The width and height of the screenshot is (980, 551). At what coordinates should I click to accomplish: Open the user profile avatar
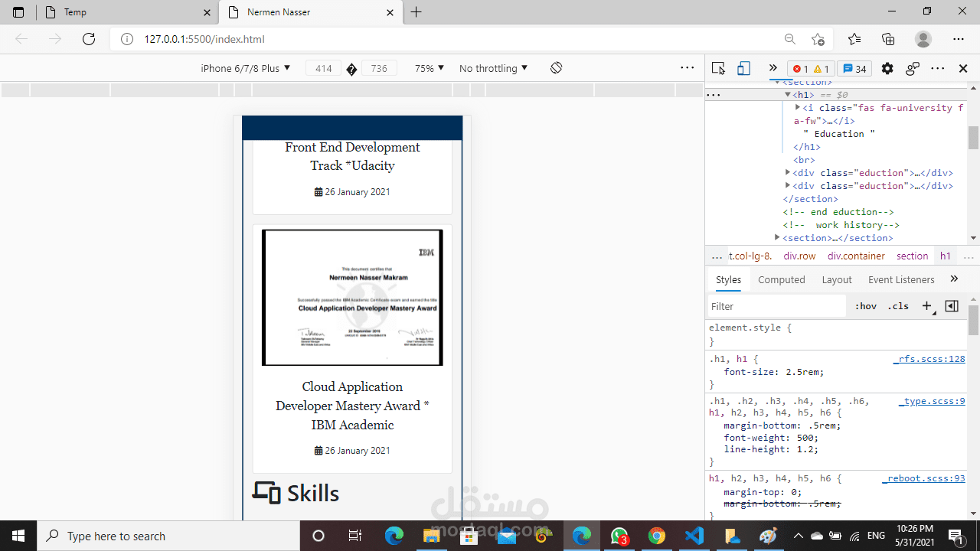click(x=923, y=39)
